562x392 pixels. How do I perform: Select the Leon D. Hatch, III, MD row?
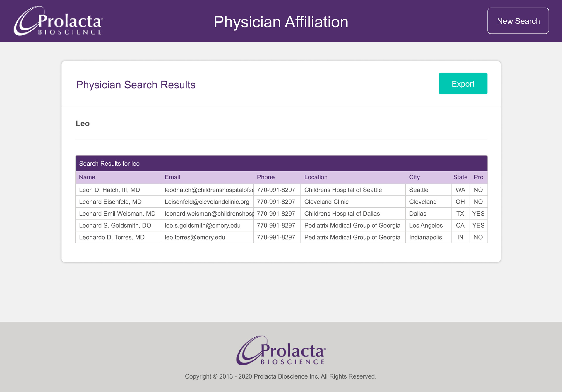point(281,190)
